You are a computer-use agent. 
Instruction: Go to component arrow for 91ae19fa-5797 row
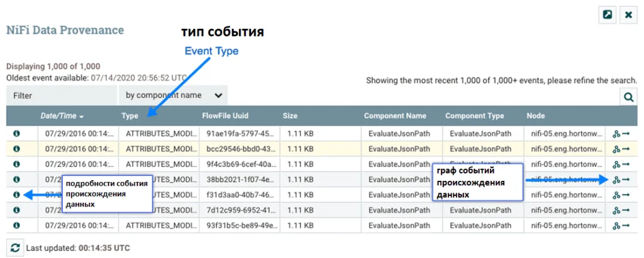[626, 134]
